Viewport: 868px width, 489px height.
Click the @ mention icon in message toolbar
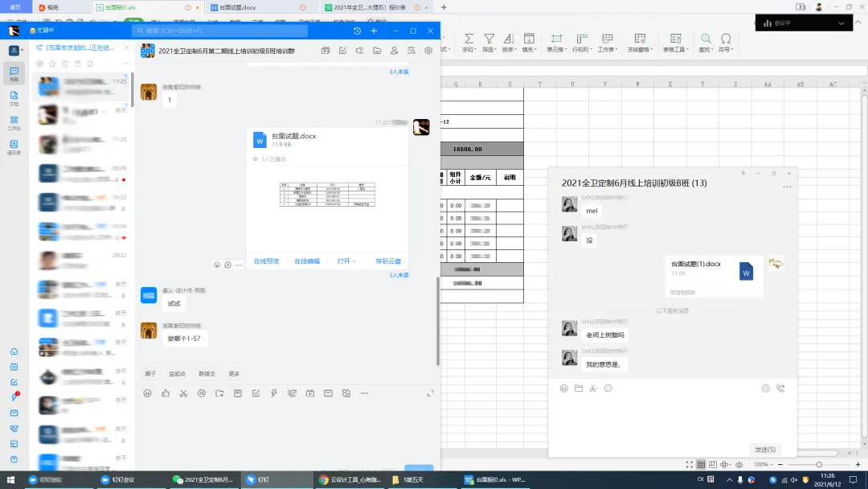click(202, 393)
